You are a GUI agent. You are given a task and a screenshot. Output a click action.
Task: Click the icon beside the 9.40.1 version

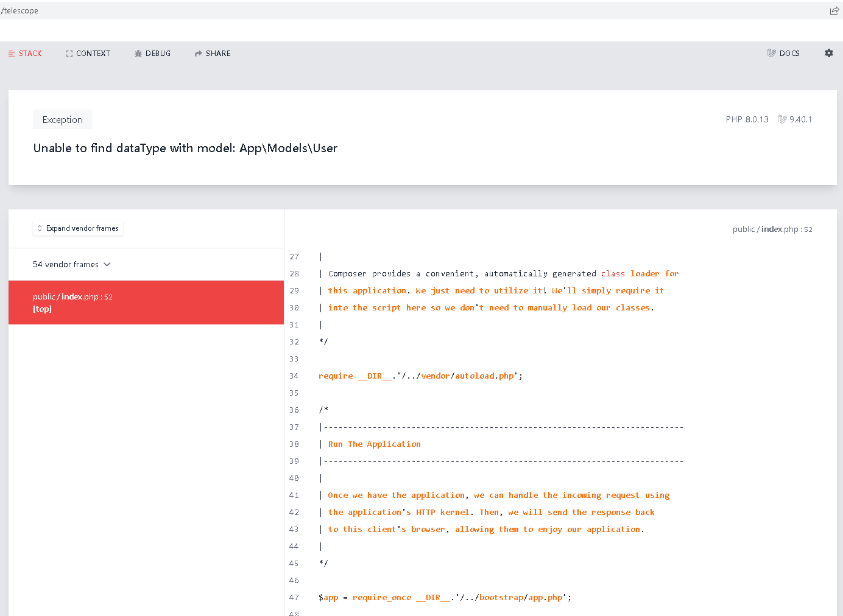point(783,119)
